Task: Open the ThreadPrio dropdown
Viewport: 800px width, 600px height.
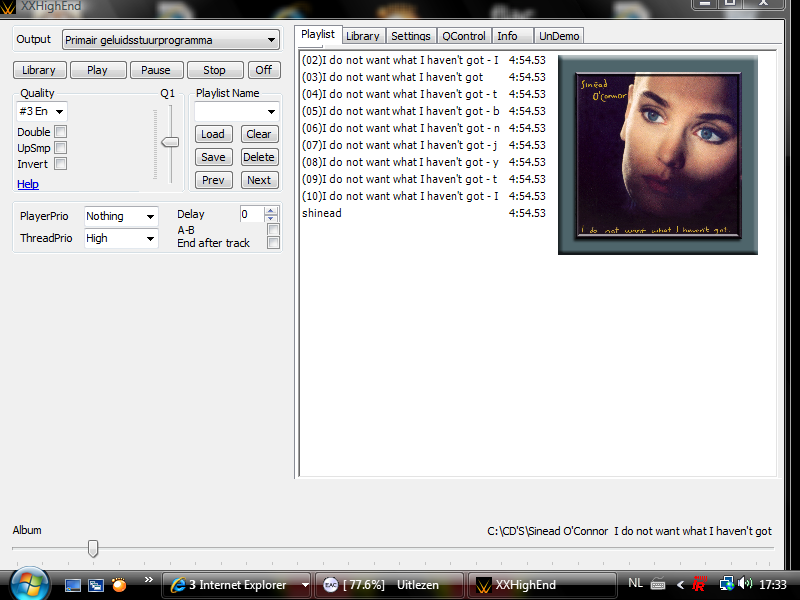Action: [121, 238]
